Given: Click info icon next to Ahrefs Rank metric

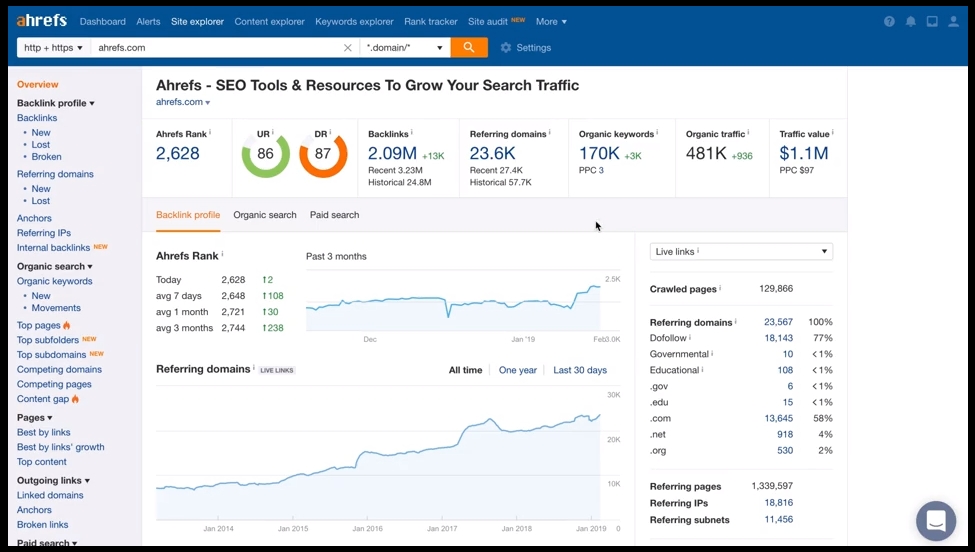Looking at the screenshot, I should tap(210, 132).
